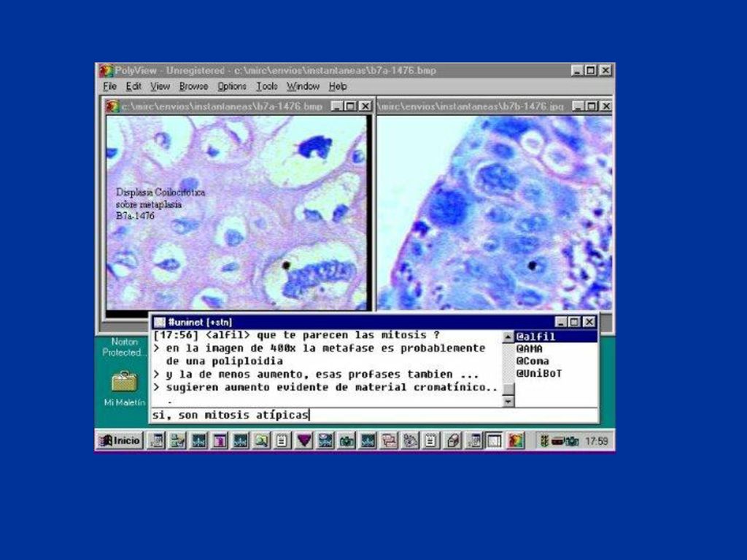Select the Norton Protected desktop icon
The height and width of the screenshot is (560, 747).
coord(123,347)
